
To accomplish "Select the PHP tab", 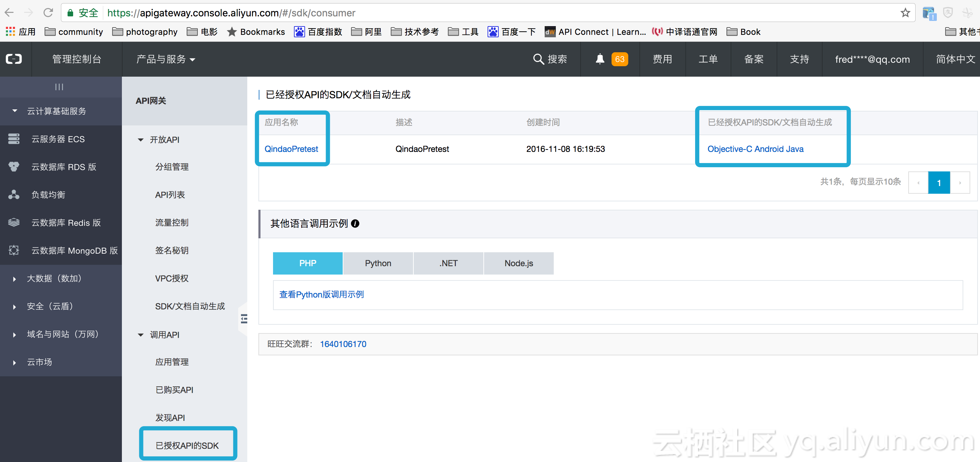I will click(x=308, y=263).
